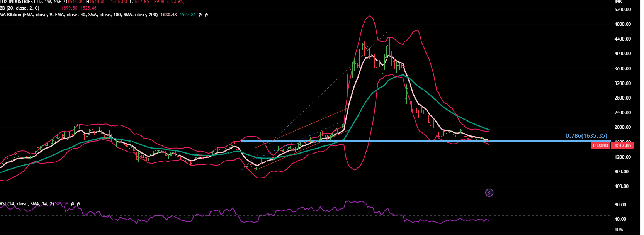Image resolution: width=644 pixels, height=235 pixels.
Task: Click the 0.786(1635.35) Fibonacci level label
Action: (586, 136)
